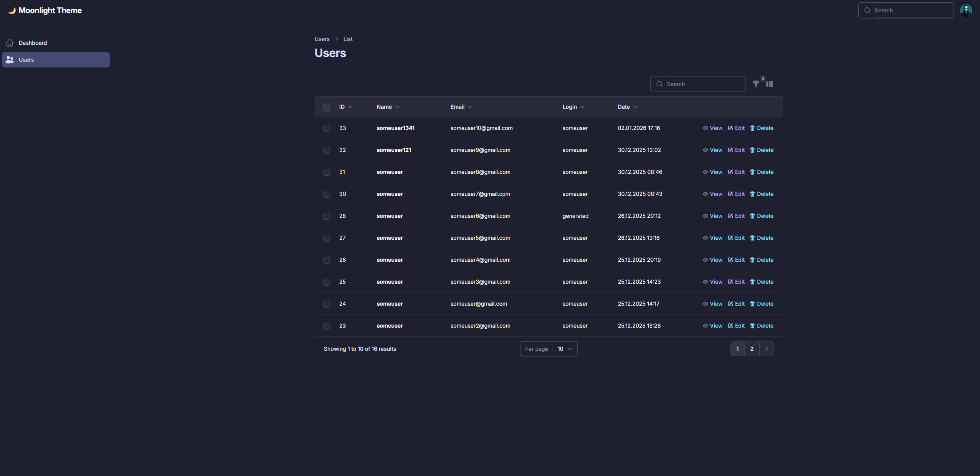This screenshot has height=476, width=980.
Task: Click the moon logo of Moonlight Theme
Action: [12, 10]
